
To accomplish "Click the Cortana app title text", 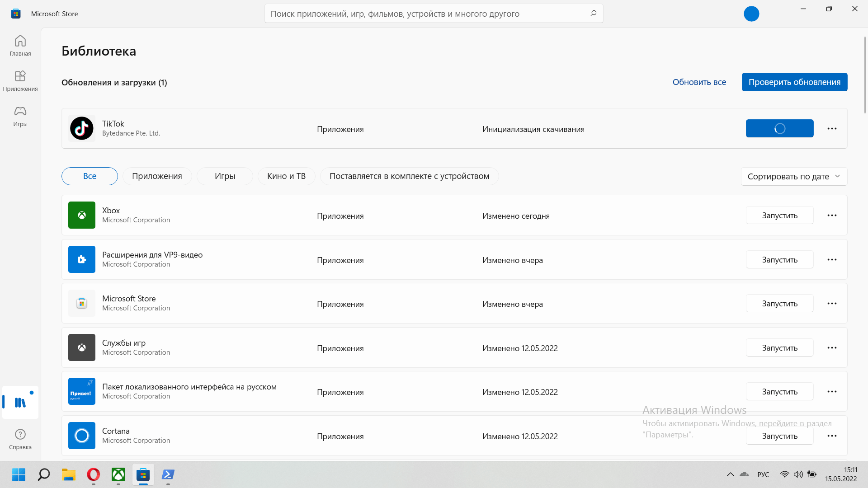I will pyautogui.click(x=116, y=431).
